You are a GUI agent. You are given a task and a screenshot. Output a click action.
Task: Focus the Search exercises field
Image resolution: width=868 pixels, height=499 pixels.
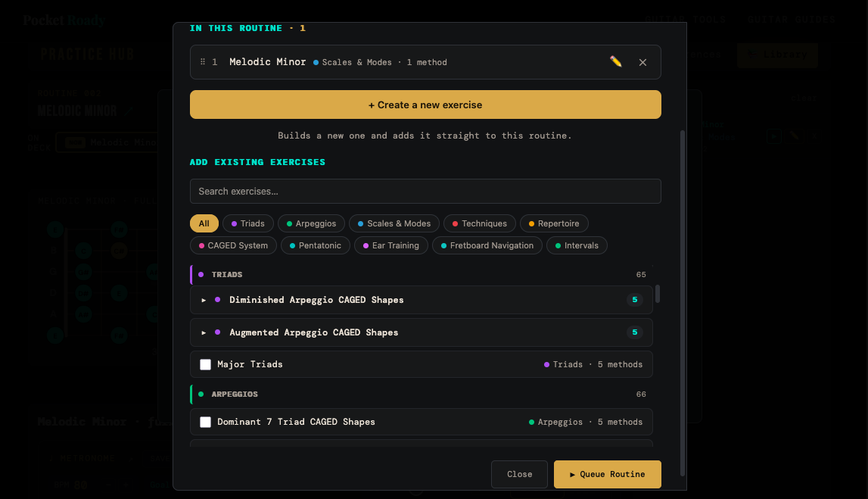(425, 191)
